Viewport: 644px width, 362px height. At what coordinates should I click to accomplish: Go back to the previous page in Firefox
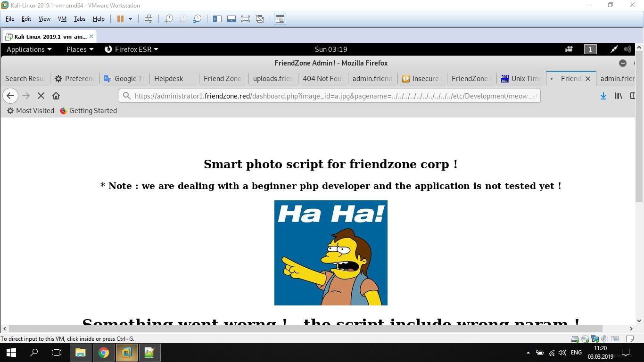pyautogui.click(x=10, y=96)
